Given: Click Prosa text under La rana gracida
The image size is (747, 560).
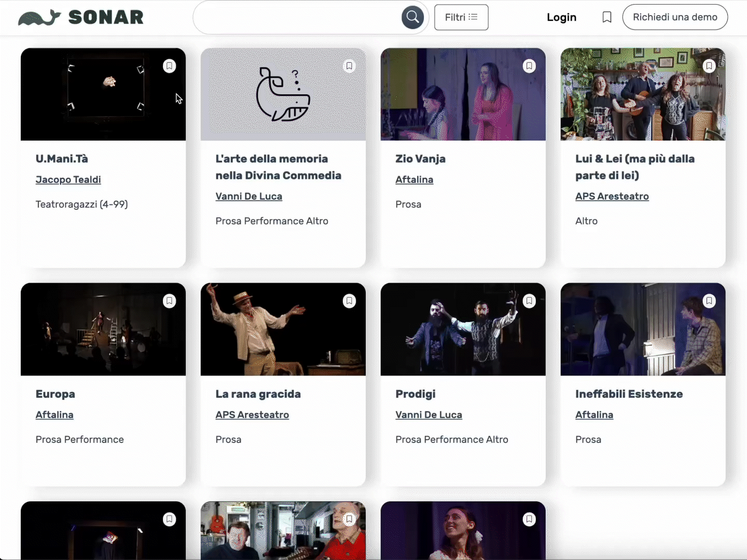Looking at the screenshot, I should pos(229,439).
